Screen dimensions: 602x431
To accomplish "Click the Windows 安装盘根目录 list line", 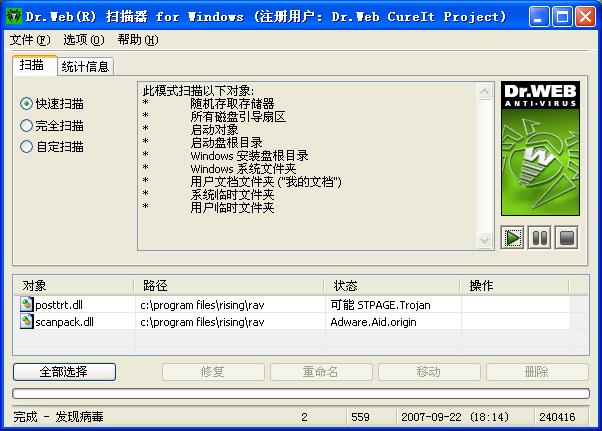I will 249,156.
